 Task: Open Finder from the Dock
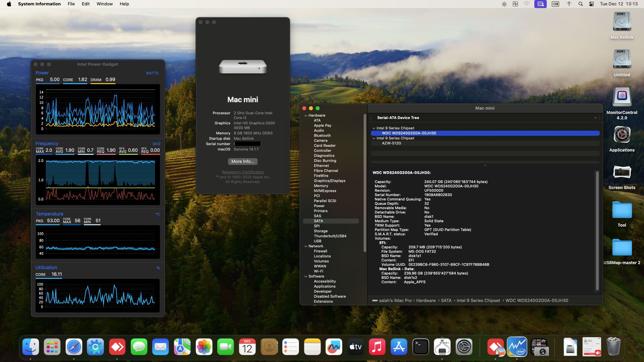[31, 347]
